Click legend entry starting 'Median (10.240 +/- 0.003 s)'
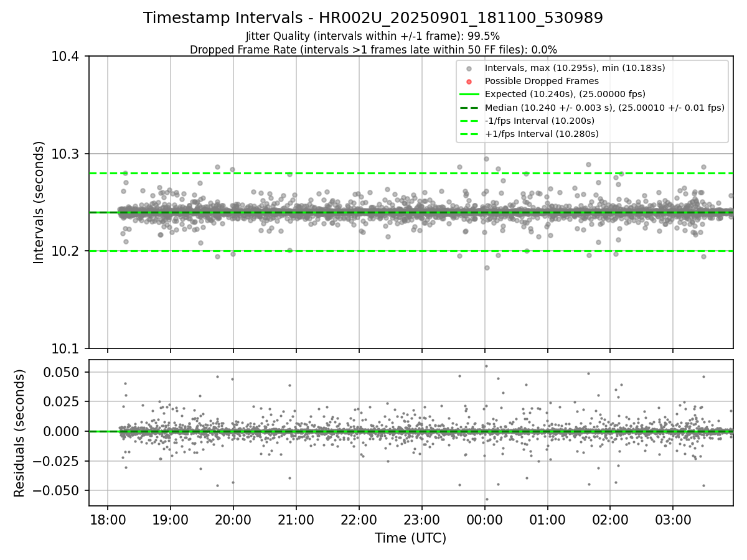 pos(604,107)
